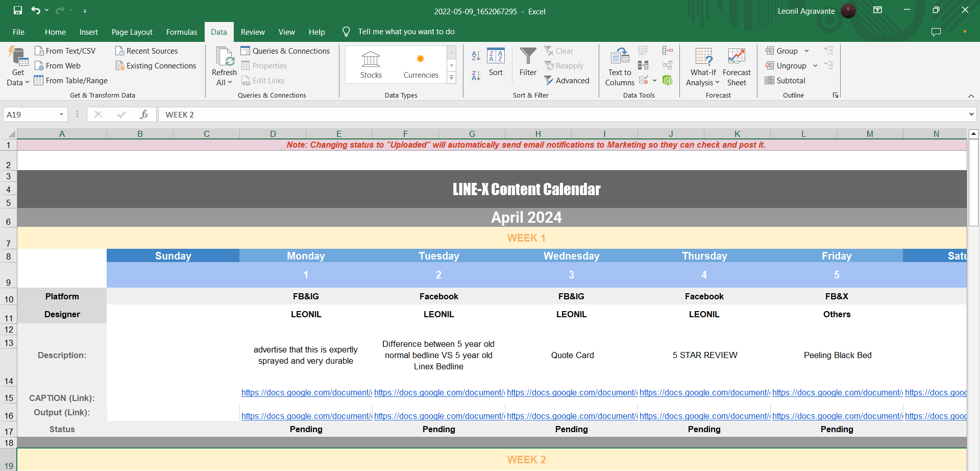Open Monday's caption Google Docs link
The image size is (980, 471).
point(306,392)
